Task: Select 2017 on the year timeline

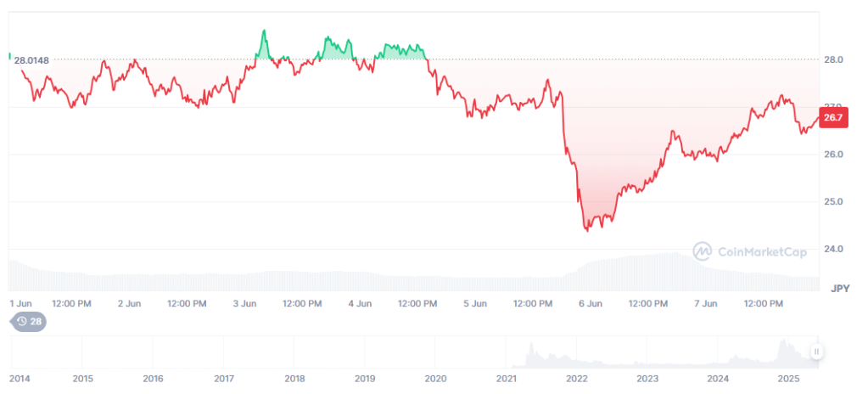Action: click(224, 378)
